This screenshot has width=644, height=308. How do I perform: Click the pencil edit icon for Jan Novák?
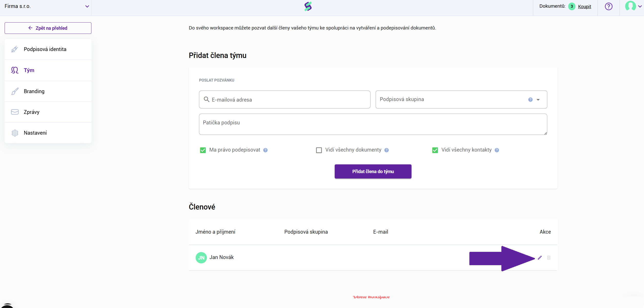(x=540, y=257)
